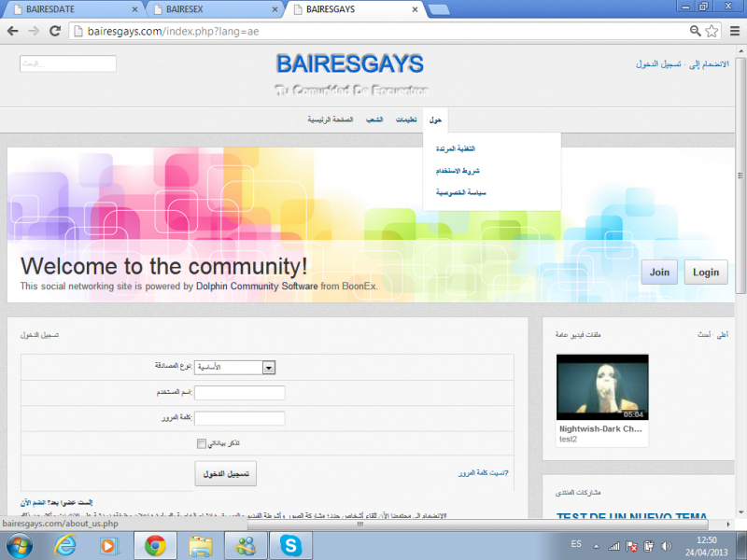Close the BAIRESEX tab
This screenshot has width=747, height=560.
tap(275, 9)
